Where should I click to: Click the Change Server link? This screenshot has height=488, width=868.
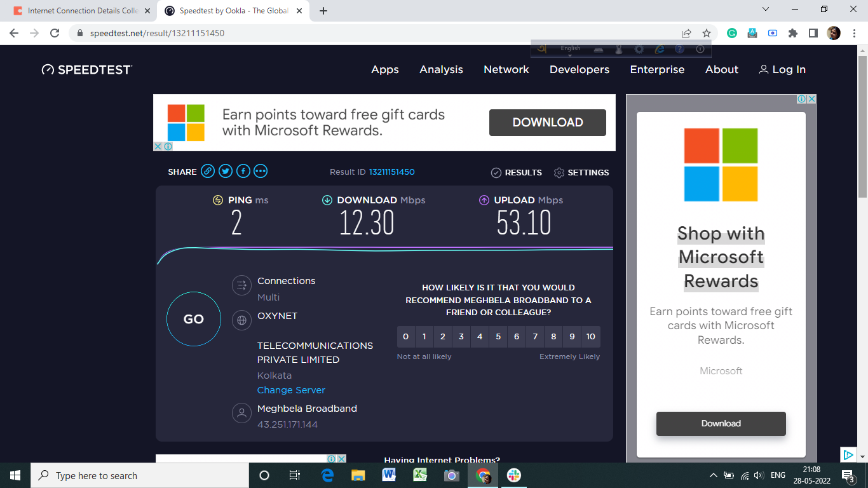pyautogui.click(x=291, y=390)
